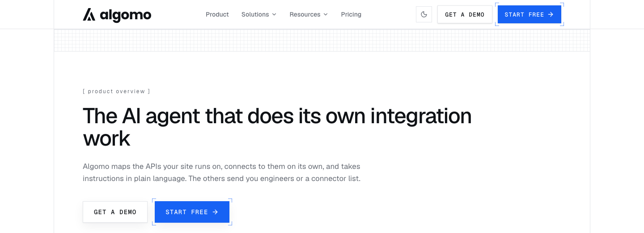Click GET A DEMO below hero text

click(x=115, y=212)
